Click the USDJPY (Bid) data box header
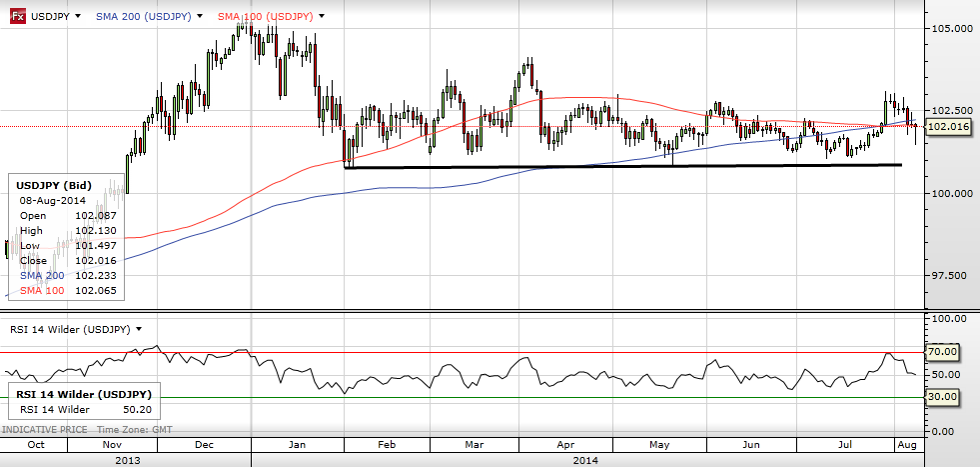 point(54,185)
